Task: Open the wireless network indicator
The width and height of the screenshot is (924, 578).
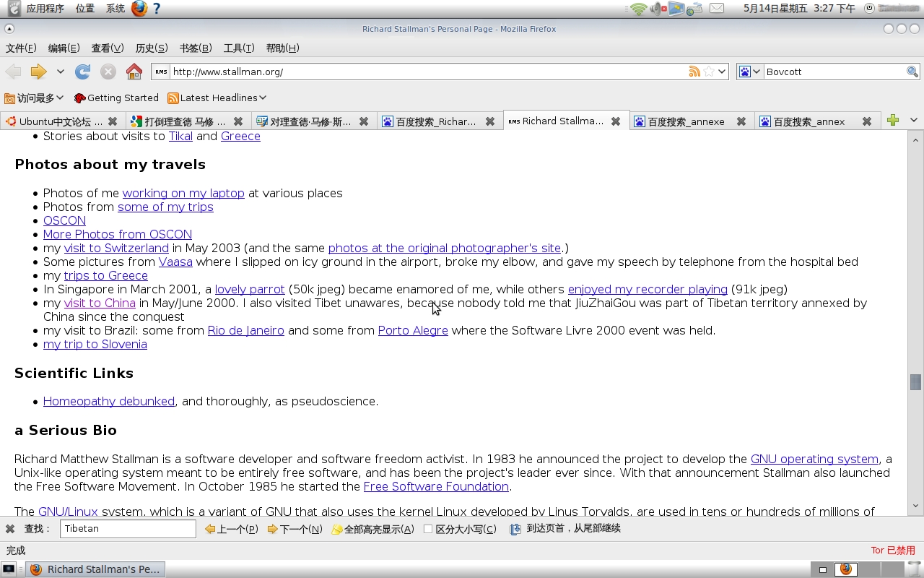Action: [x=638, y=9]
